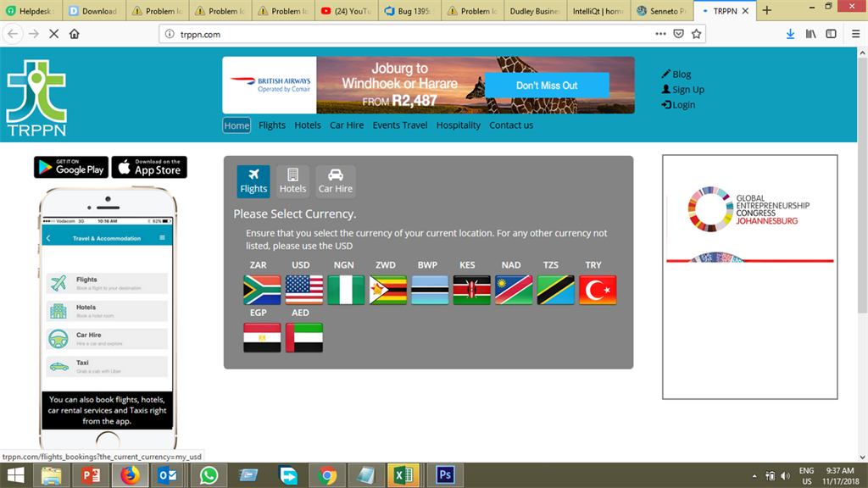Click the British Airways logo in banner
Viewport: 868px width, 488px height.
(x=270, y=86)
